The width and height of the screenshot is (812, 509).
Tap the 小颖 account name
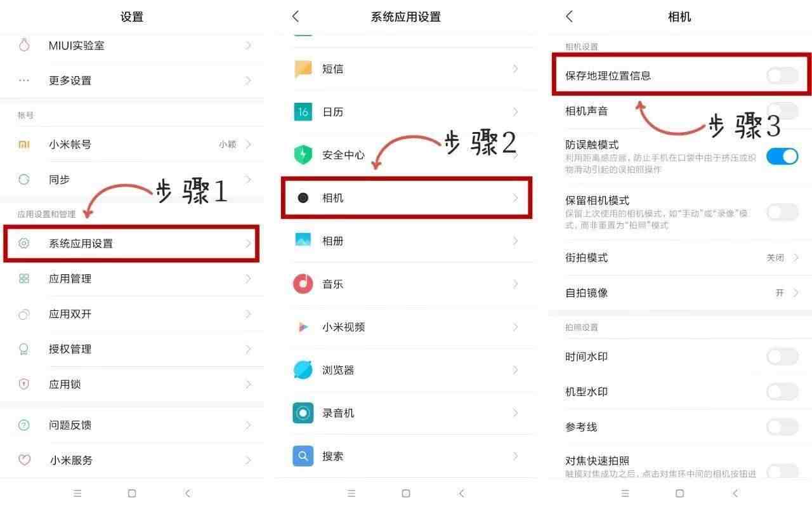point(228,145)
